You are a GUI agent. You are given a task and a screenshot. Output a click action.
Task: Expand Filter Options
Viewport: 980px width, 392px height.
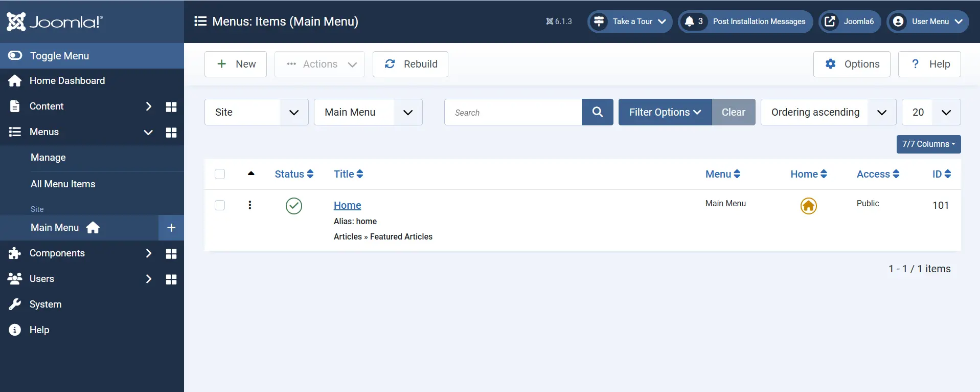[665, 112]
